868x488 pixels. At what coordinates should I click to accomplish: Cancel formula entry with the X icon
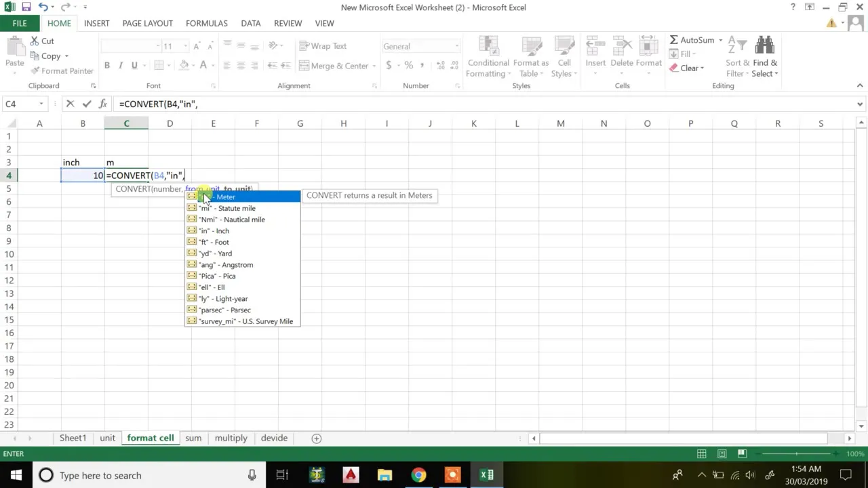(70, 104)
